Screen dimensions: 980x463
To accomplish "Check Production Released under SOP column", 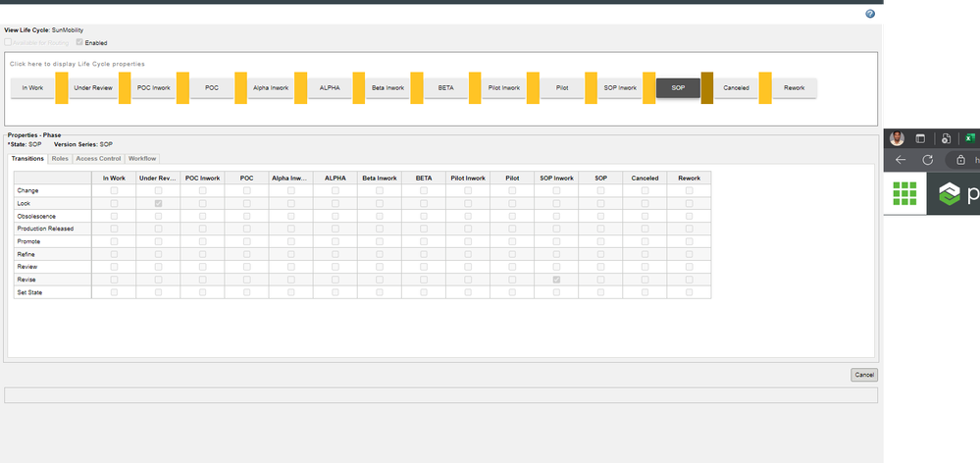I will pos(600,229).
